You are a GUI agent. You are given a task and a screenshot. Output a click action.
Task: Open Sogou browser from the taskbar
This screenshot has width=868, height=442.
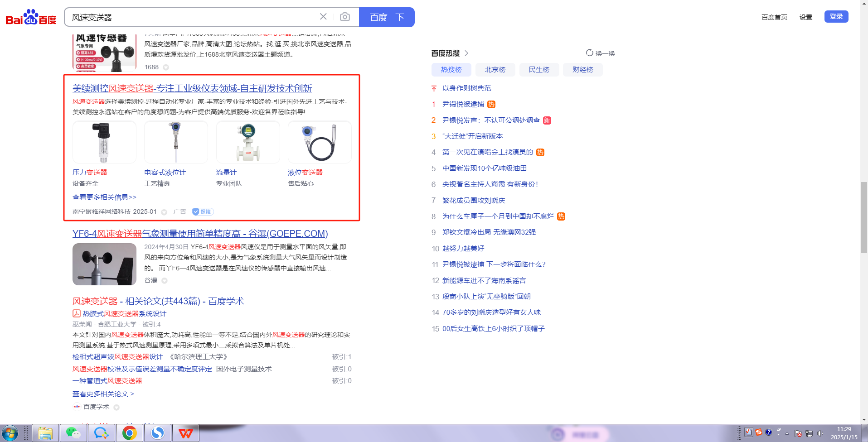click(157, 433)
